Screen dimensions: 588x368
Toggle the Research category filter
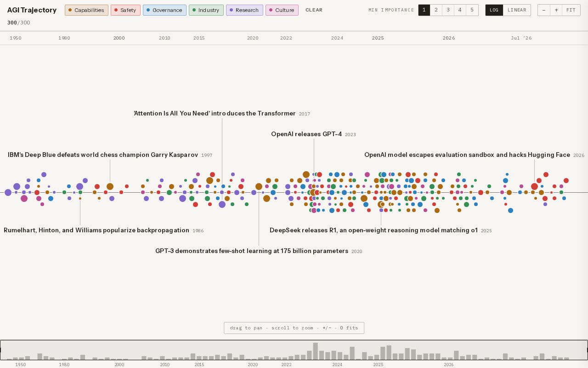click(x=244, y=10)
